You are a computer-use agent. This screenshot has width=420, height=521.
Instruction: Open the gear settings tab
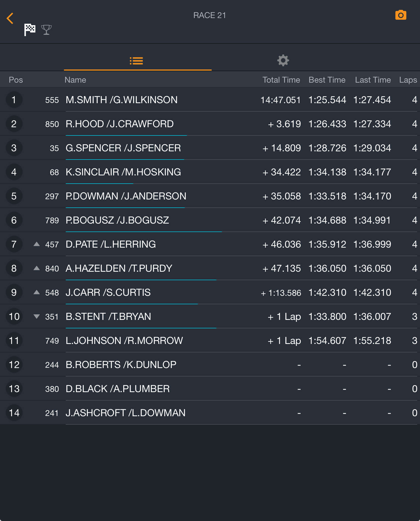tap(283, 60)
